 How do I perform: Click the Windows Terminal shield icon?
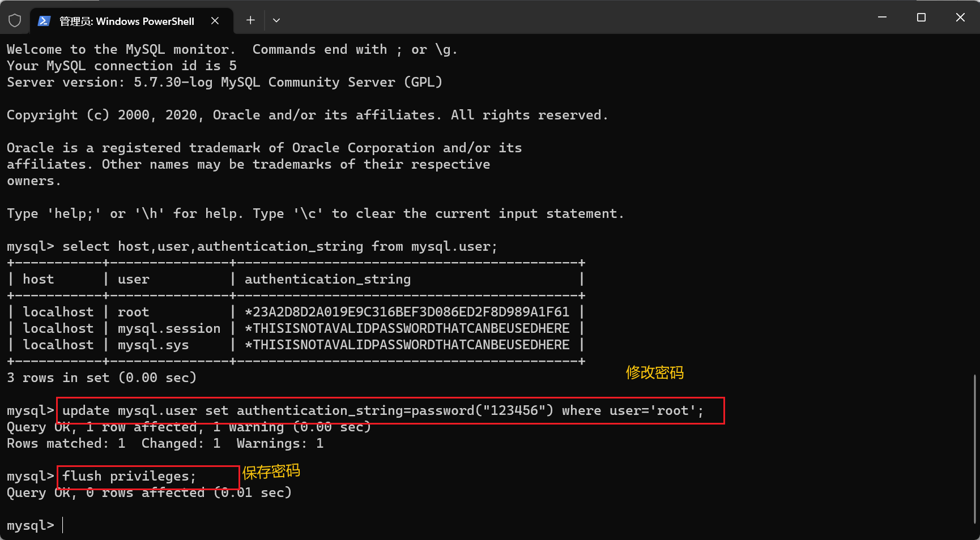(15, 20)
